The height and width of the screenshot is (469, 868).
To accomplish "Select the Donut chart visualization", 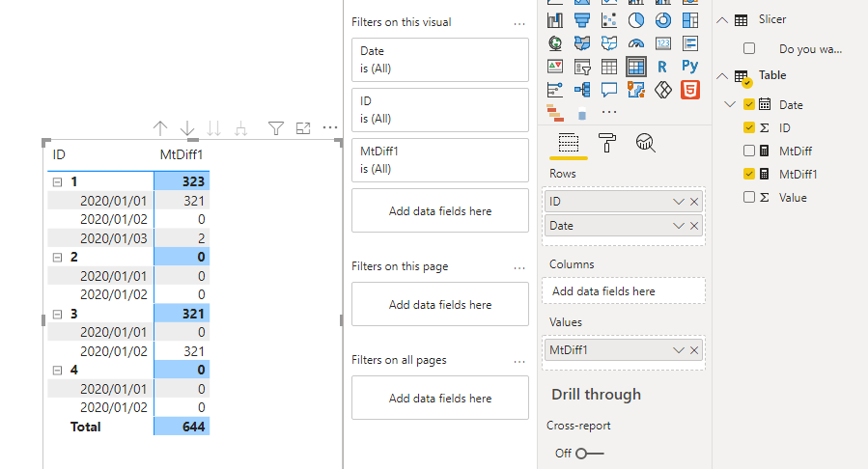I will pos(663,20).
